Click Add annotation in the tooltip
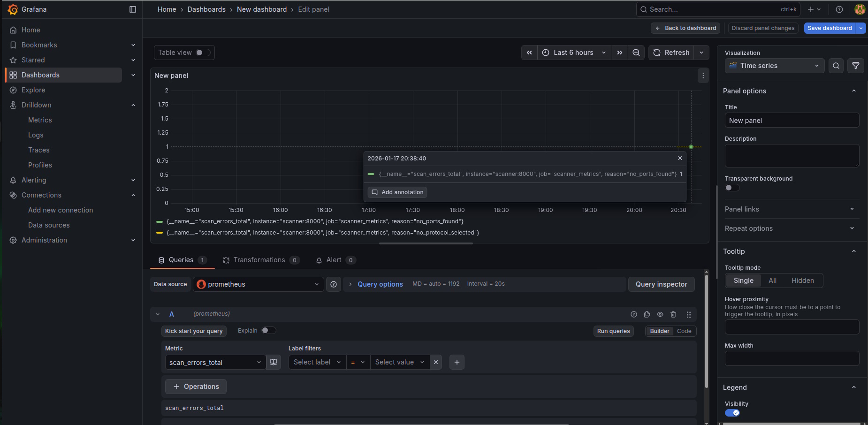The width and height of the screenshot is (868, 425). coord(397,192)
